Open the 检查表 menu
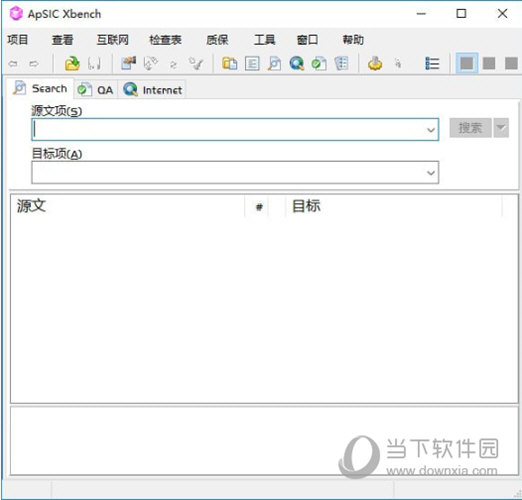The image size is (522, 500). click(x=165, y=40)
